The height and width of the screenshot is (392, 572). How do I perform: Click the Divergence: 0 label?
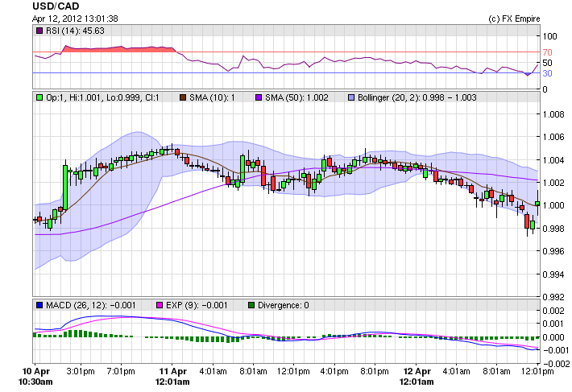tap(284, 305)
